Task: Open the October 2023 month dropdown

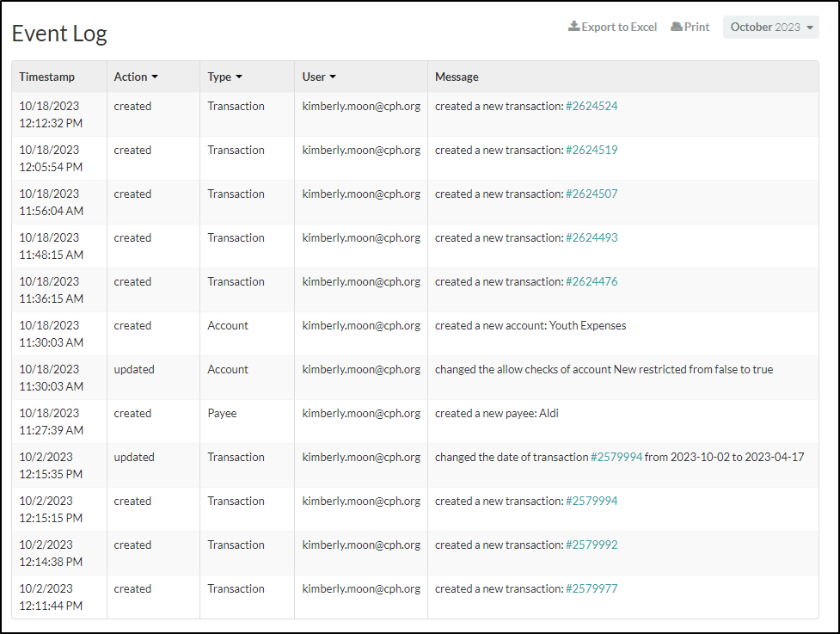Action: (771, 28)
